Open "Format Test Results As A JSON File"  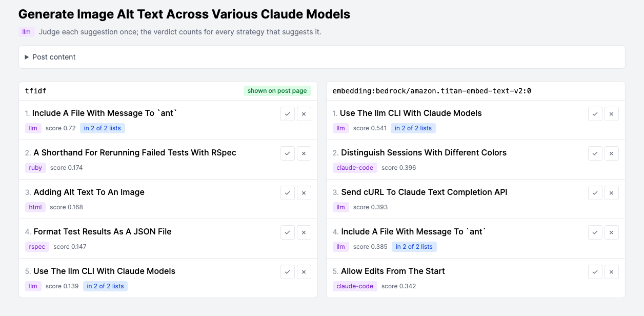[103, 231]
